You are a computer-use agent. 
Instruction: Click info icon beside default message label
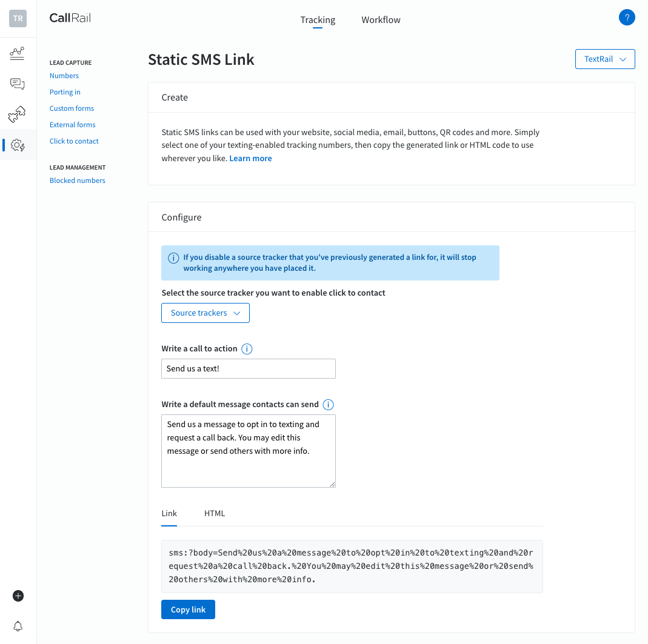tap(328, 405)
